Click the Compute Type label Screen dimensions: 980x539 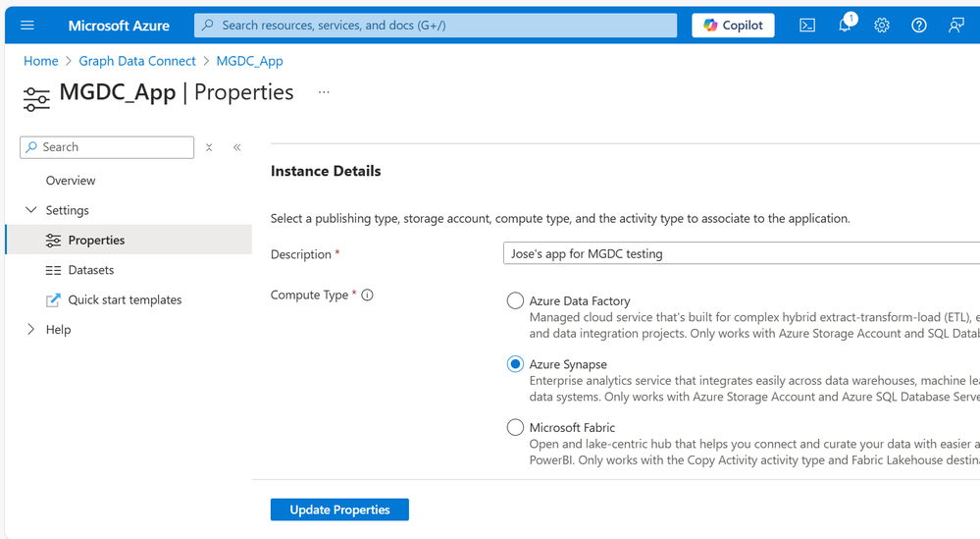[309, 296]
